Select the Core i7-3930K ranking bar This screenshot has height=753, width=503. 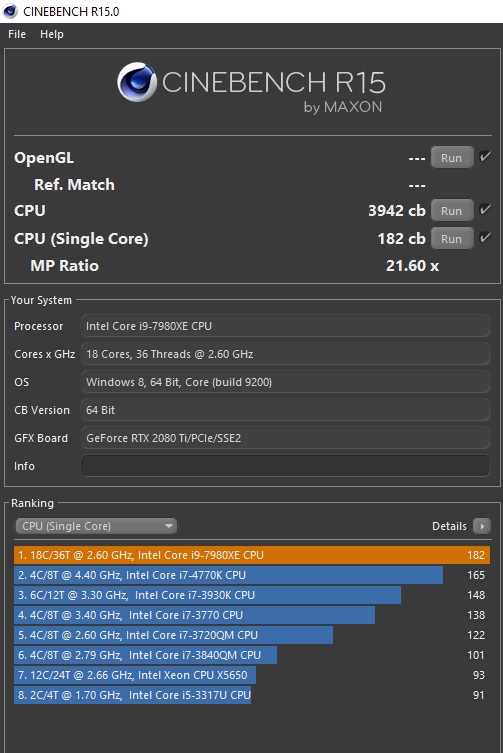pyautogui.click(x=207, y=595)
